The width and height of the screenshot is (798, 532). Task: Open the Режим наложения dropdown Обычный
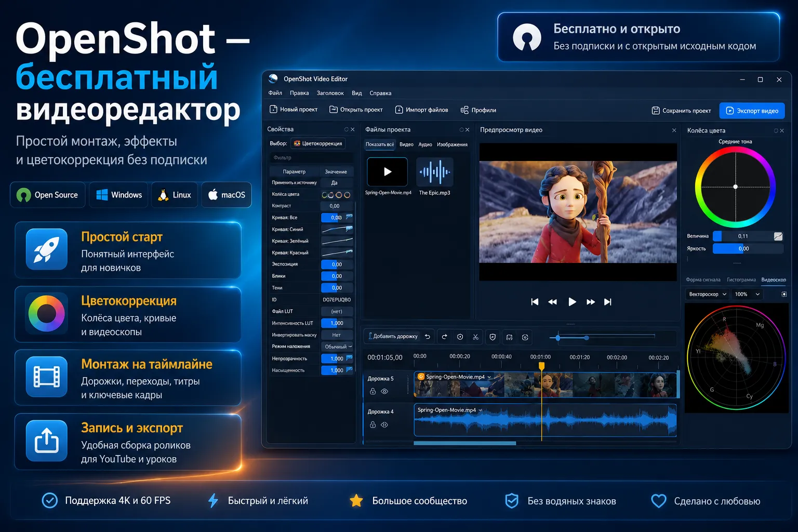click(x=337, y=347)
